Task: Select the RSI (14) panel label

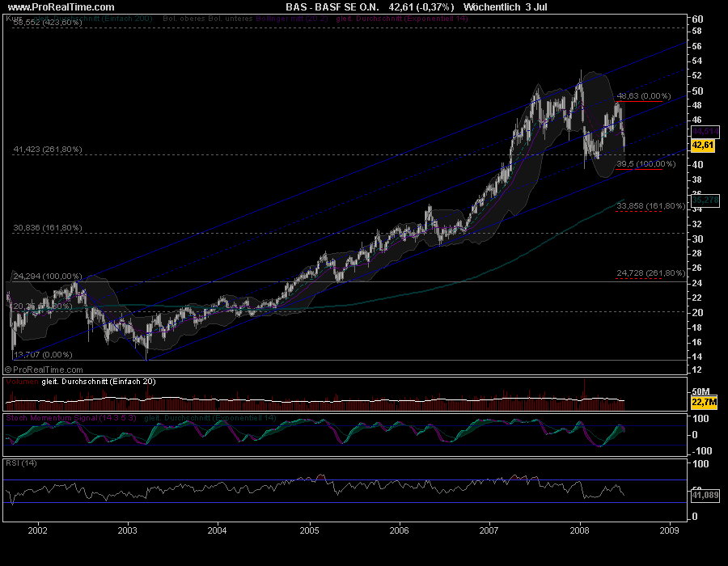Action: tap(21, 463)
